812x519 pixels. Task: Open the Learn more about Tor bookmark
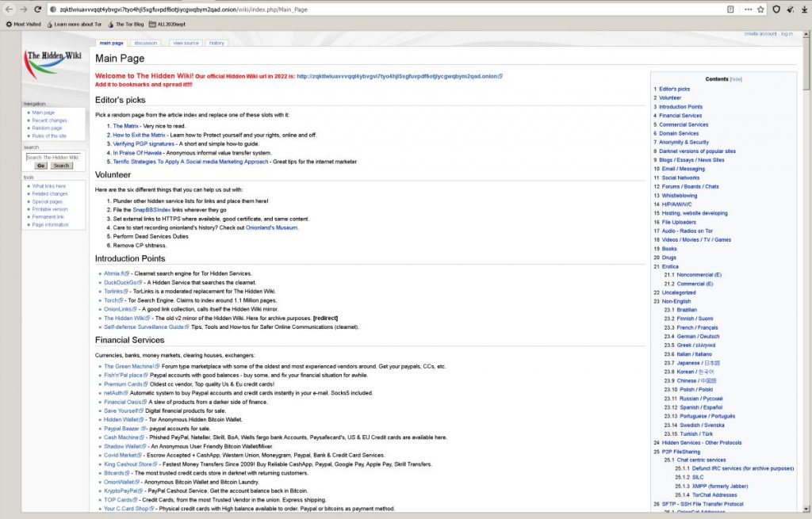pyautogui.click(x=74, y=25)
